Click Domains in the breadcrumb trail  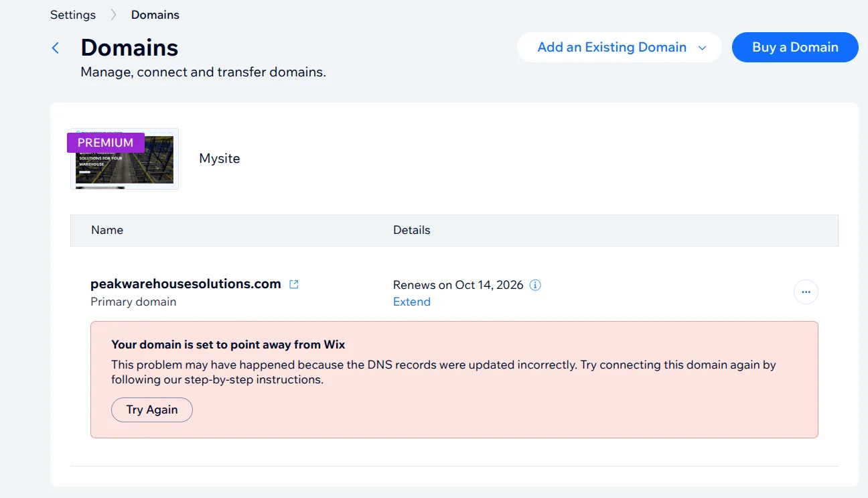[x=155, y=14]
